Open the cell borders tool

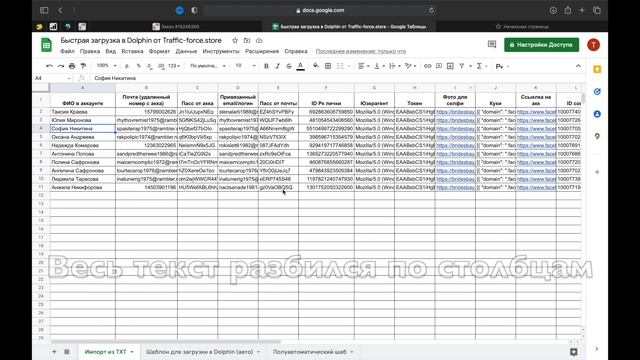[x=328, y=66]
